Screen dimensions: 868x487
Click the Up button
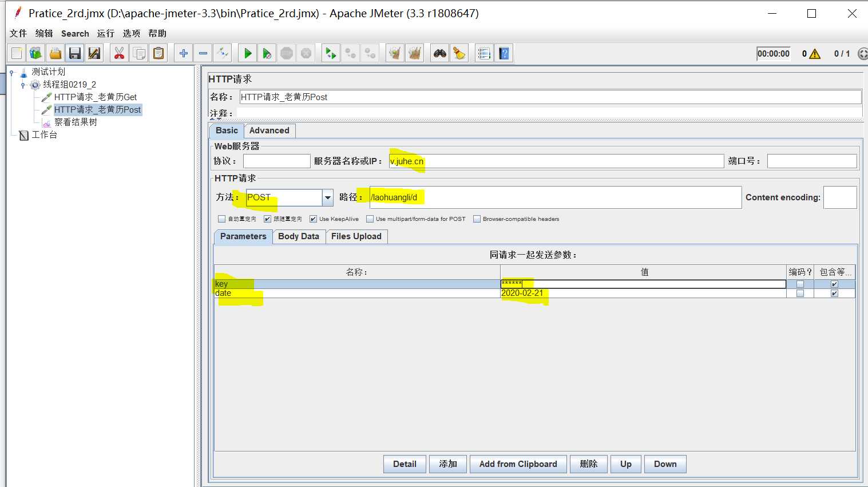(x=626, y=464)
